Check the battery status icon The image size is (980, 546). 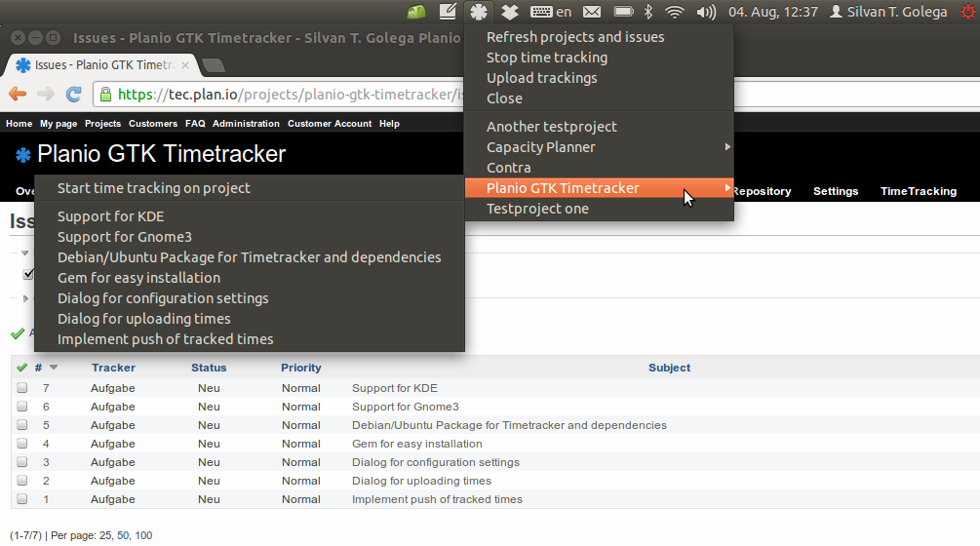(623, 12)
